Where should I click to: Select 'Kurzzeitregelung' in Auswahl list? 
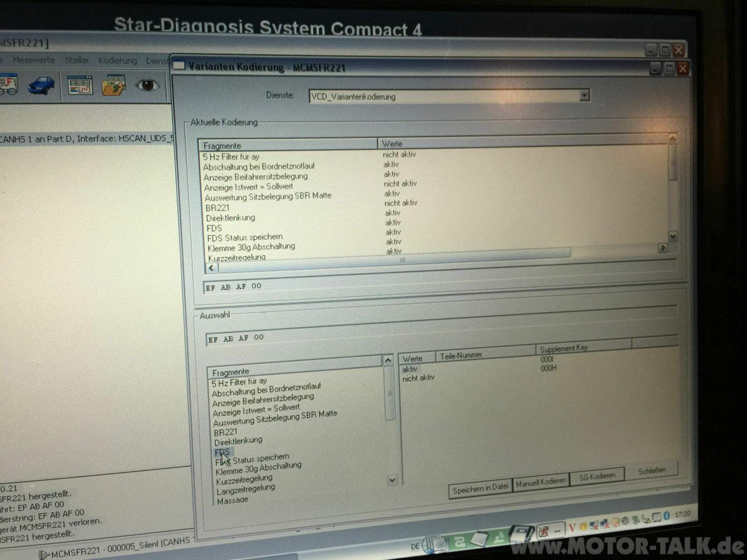[x=244, y=480]
